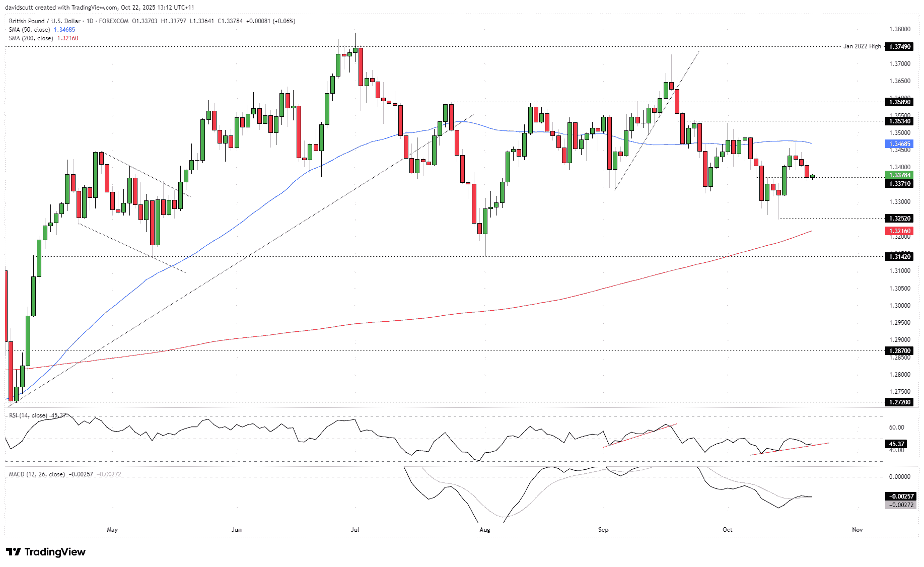Click the blue 1.34685 SMA price tag

[x=899, y=144]
